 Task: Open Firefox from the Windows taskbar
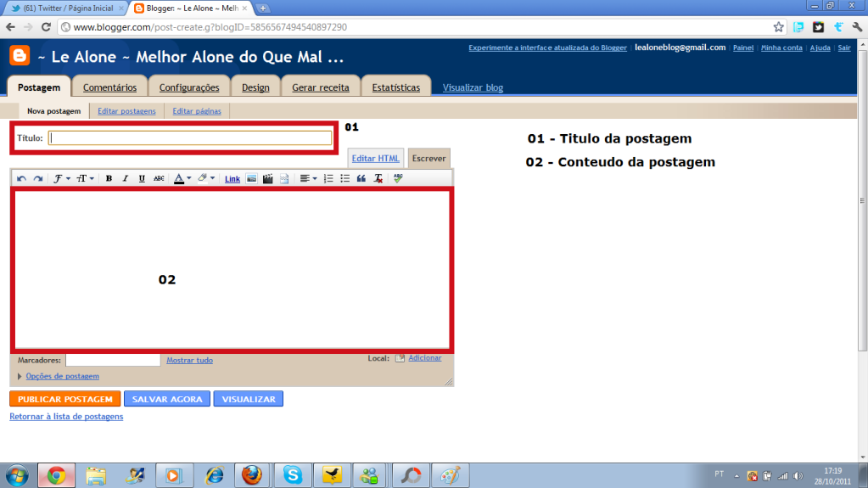click(x=252, y=475)
